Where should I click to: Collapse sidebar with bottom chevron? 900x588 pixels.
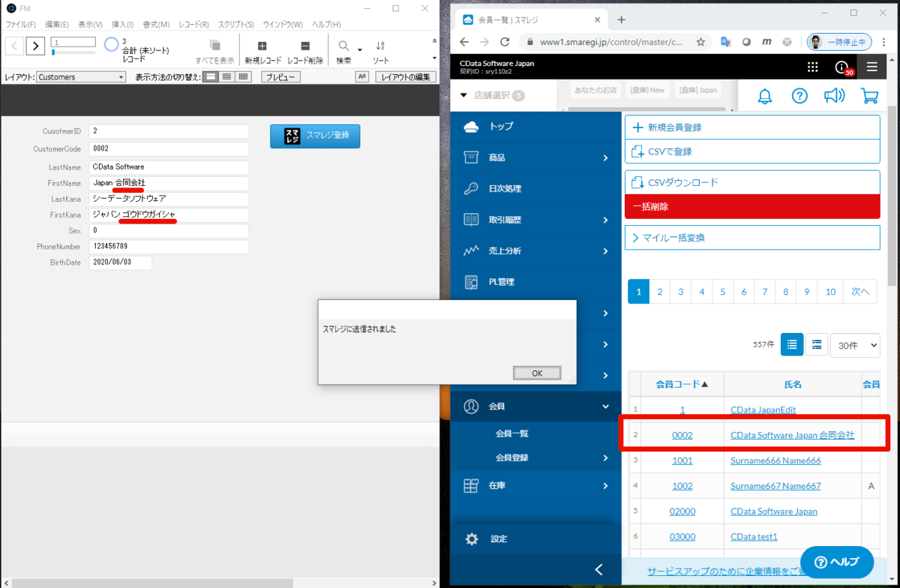598,569
